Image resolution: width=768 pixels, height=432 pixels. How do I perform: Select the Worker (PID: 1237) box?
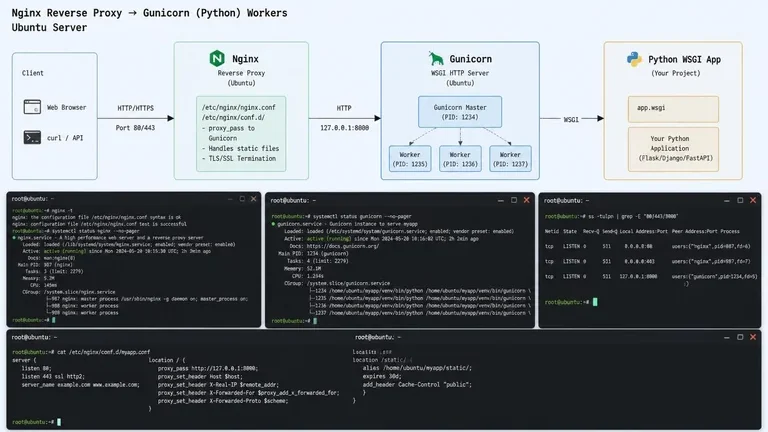(x=510, y=159)
